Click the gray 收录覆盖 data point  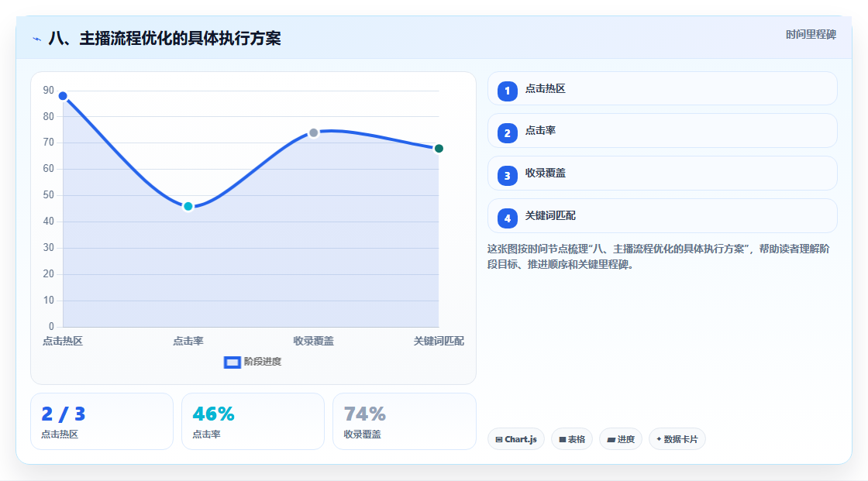(x=313, y=133)
